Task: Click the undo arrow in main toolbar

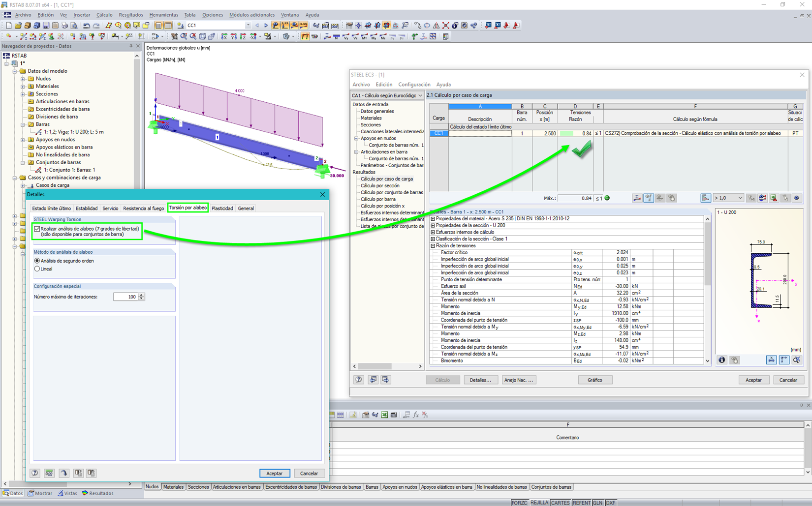Action: [x=87, y=25]
